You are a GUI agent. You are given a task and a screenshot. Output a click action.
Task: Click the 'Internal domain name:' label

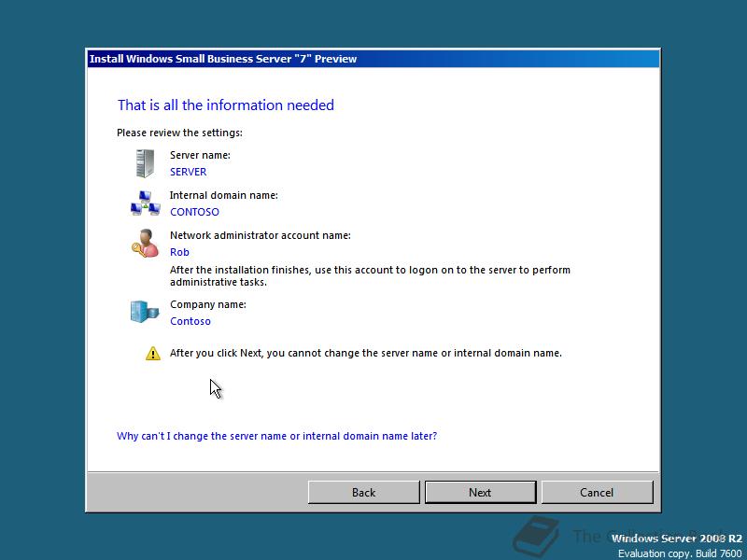click(x=224, y=195)
